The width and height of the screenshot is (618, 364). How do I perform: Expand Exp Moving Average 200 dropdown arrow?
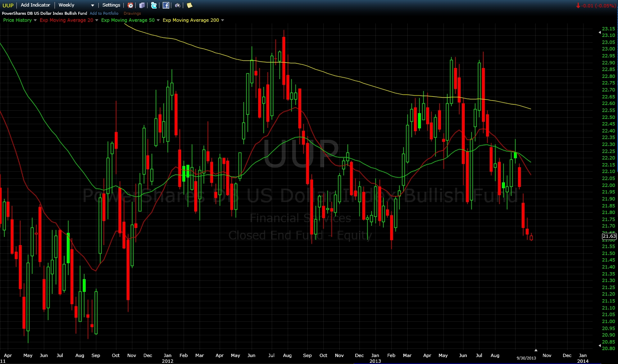223,20
